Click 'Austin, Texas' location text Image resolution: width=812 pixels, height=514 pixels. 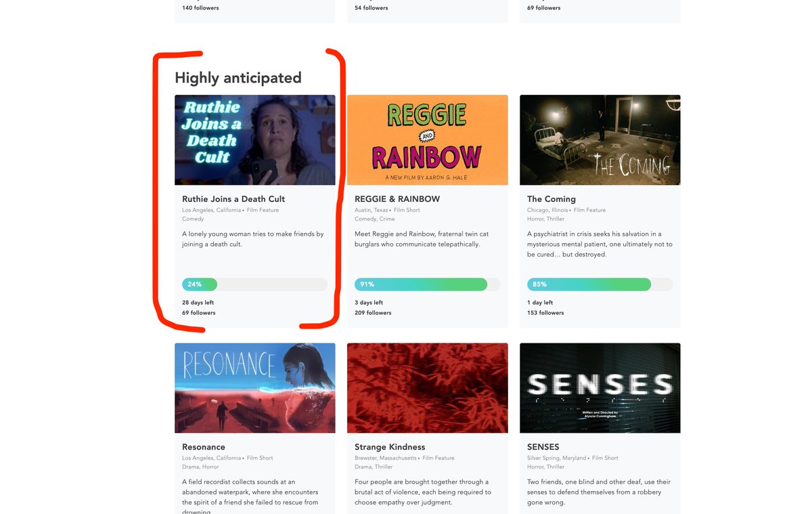pos(371,211)
